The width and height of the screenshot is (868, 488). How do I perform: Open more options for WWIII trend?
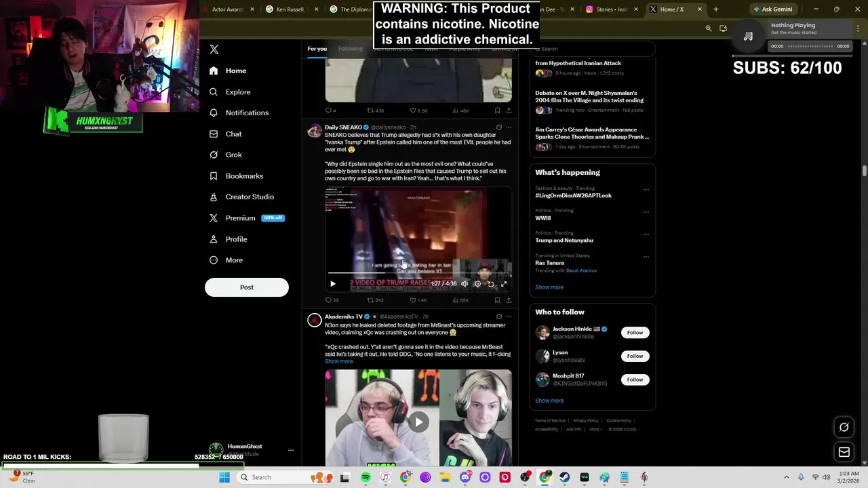pyautogui.click(x=646, y=211)
